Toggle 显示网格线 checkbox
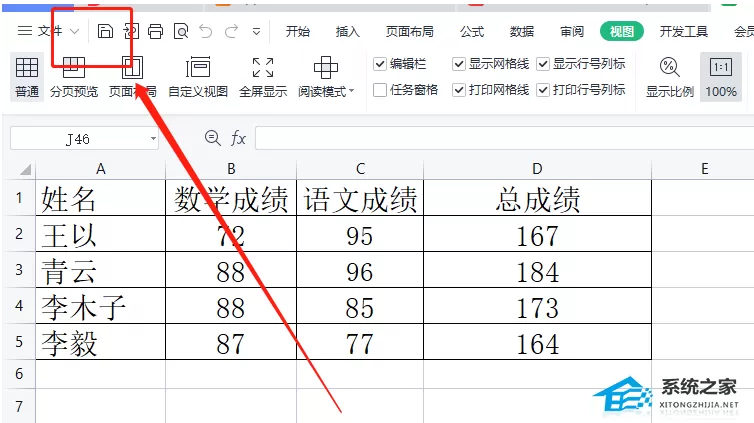This screenshot has width=754, height=423. 459,64
